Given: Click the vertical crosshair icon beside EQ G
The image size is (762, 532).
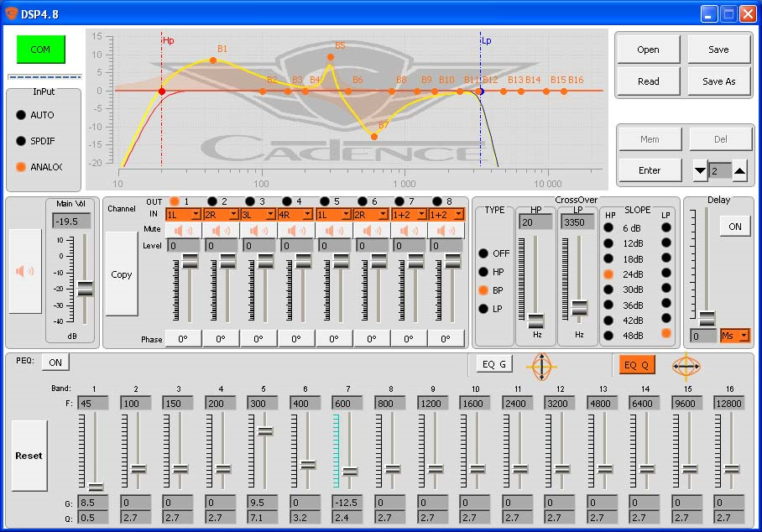Looking at the screenshot, I should click(x=541, y=367).
